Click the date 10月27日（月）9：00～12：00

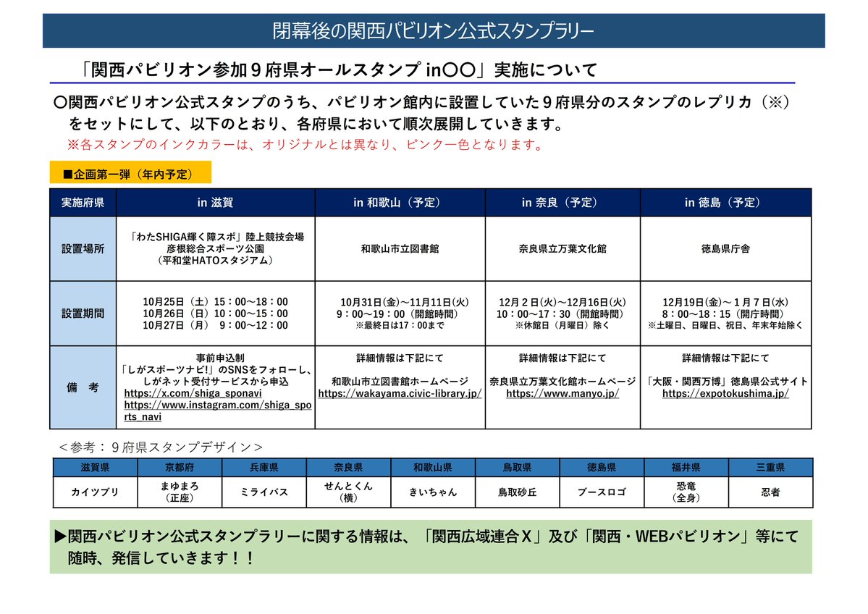click(215, 325)
